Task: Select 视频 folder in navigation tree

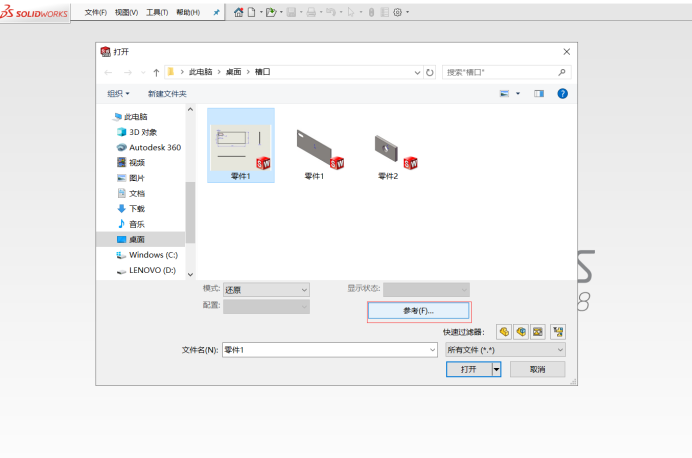Action: [x=131, y=162]
